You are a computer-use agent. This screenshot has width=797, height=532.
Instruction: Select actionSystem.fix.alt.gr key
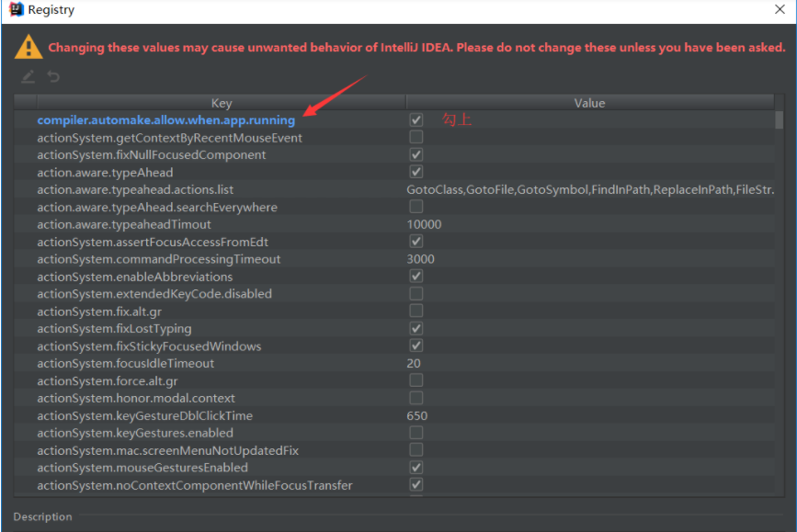[99, 311]
